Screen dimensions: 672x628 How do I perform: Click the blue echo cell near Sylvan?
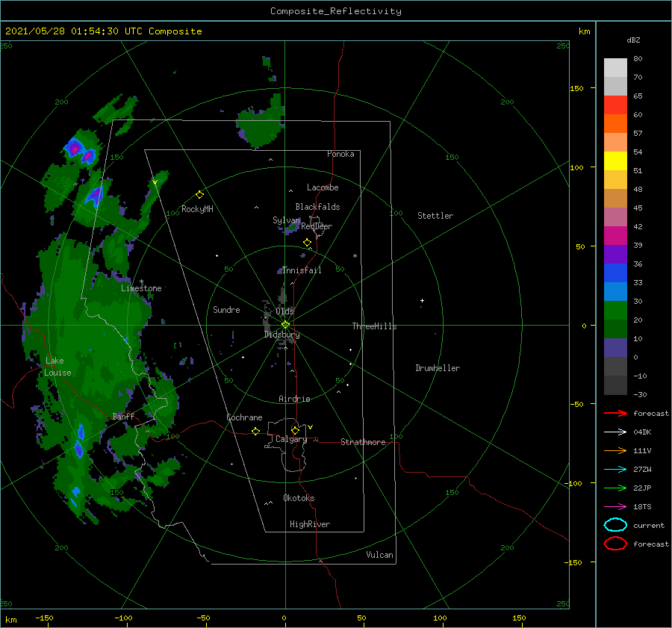292,227
